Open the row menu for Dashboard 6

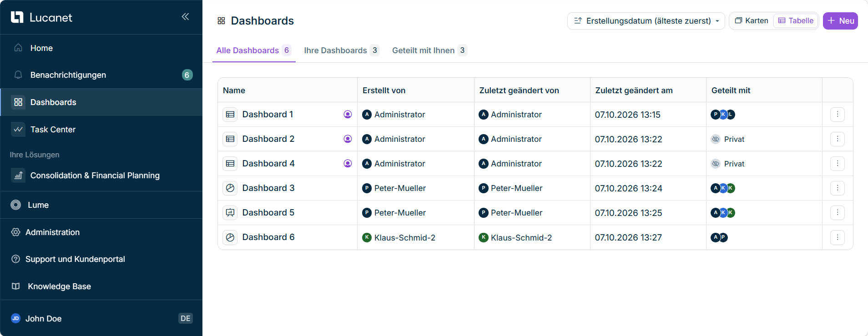point(838,237)
